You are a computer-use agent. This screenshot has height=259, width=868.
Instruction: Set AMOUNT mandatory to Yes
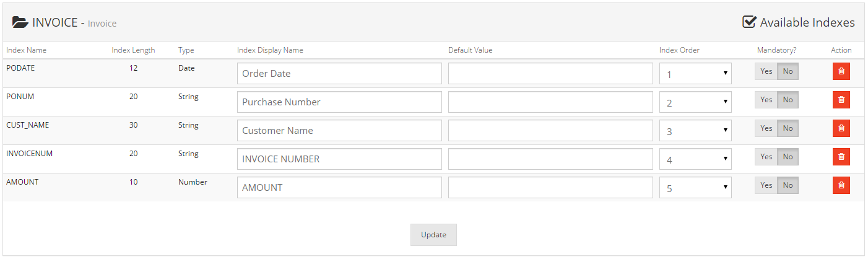(766, 185)
